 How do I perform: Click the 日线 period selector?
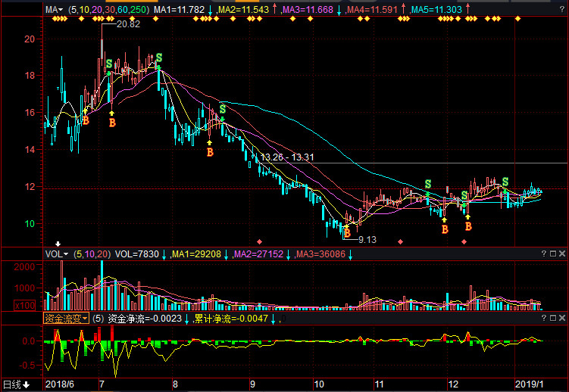[x=16, y=384]
